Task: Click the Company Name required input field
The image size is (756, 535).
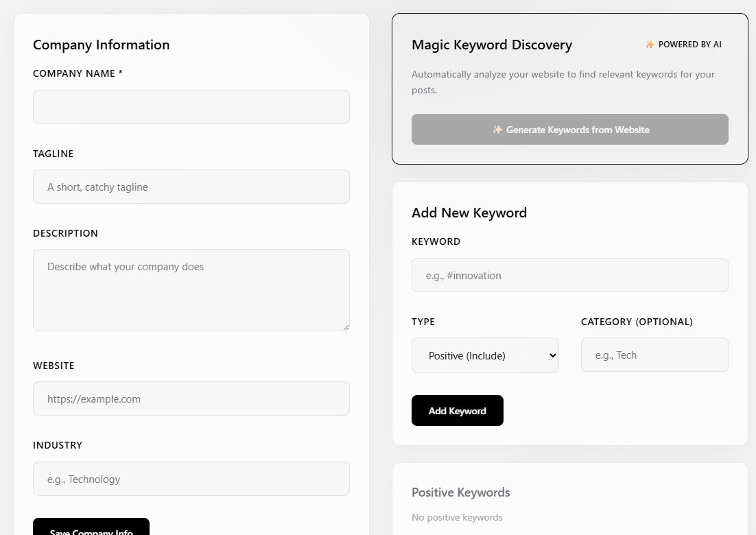Action: coord(191,107)
